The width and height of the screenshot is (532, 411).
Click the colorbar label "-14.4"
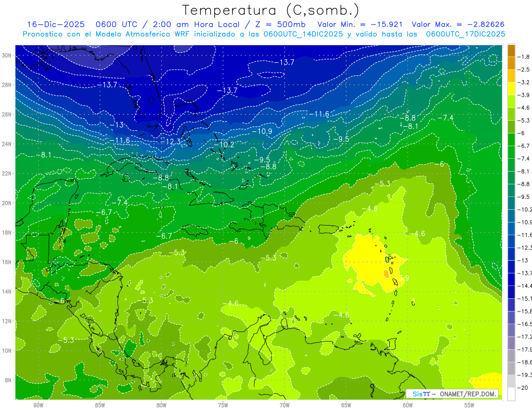click(x=524, y=286)
